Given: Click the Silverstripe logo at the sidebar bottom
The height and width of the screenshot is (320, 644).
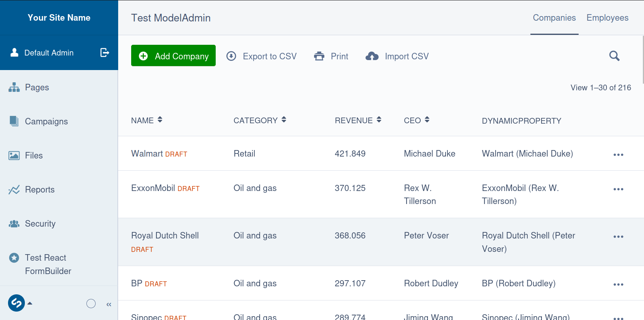Looking at the screenshot, I should pyautogui.click(x=16, y=303).
